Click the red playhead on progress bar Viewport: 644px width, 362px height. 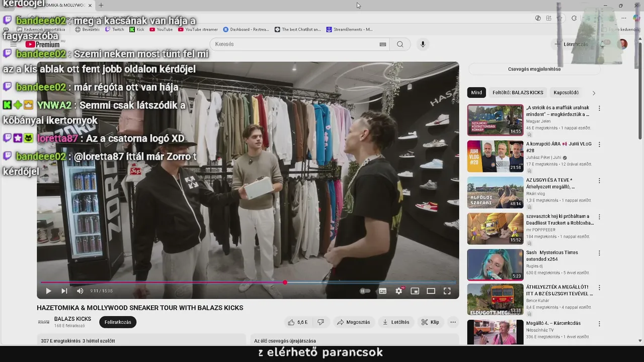click(x=285, y=283)
